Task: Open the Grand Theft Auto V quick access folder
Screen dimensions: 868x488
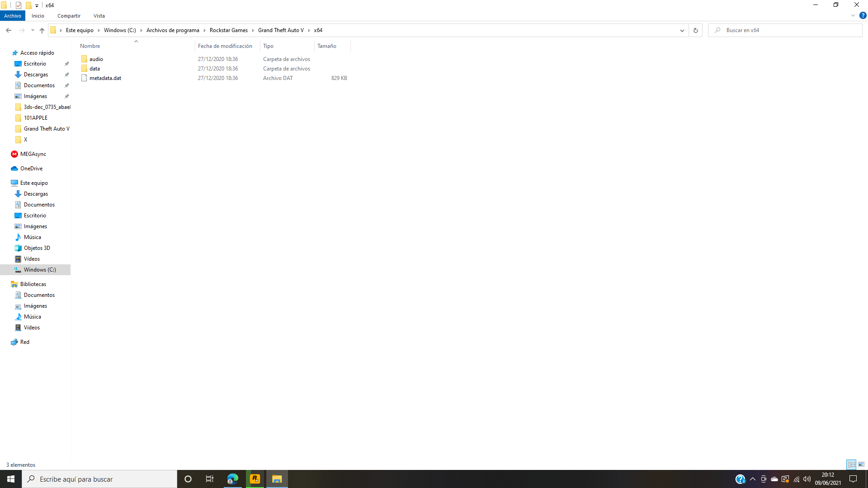Action: click(x=46, y=128)
